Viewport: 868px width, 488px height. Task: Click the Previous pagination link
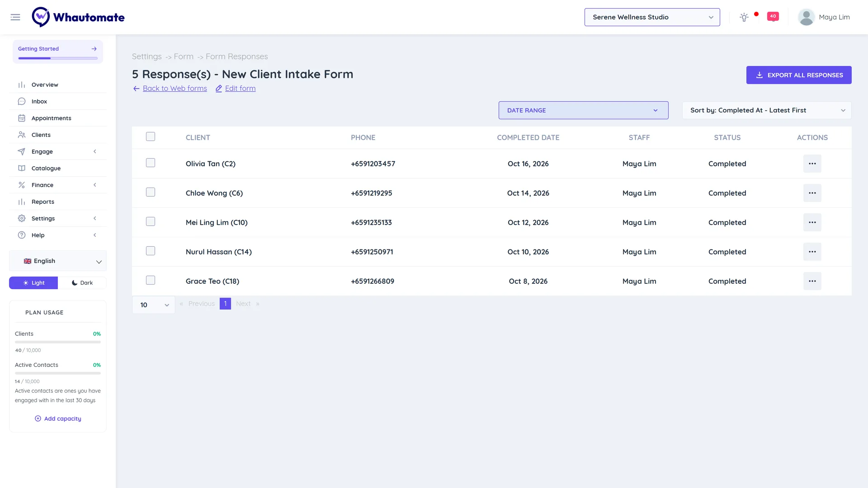(x=202, y=304)
